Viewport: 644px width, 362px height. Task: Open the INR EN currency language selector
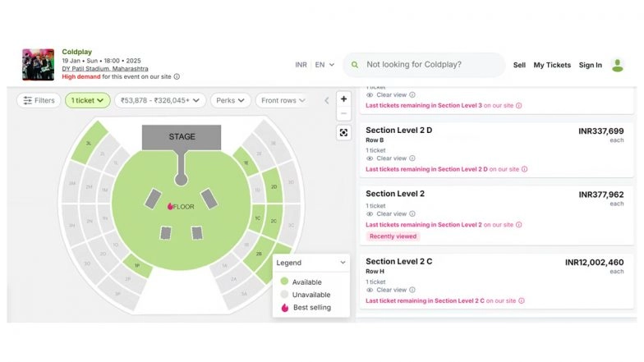click(x=315, y=65)
